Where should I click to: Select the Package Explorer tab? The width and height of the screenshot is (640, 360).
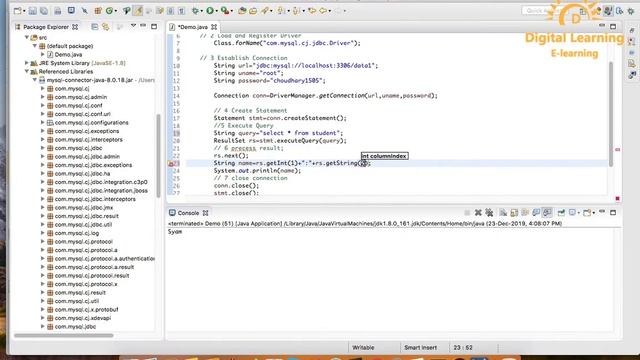pyautogui.click(x=46, y=27)
